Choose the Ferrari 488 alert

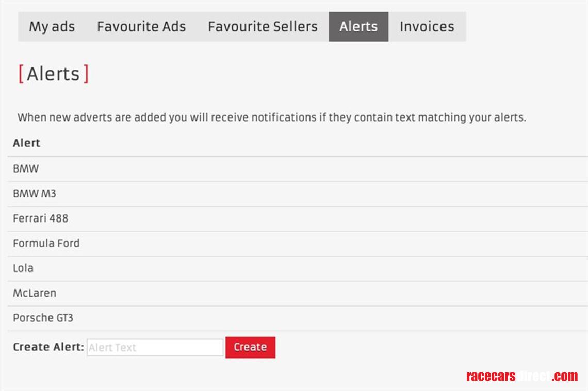[40, 218]
